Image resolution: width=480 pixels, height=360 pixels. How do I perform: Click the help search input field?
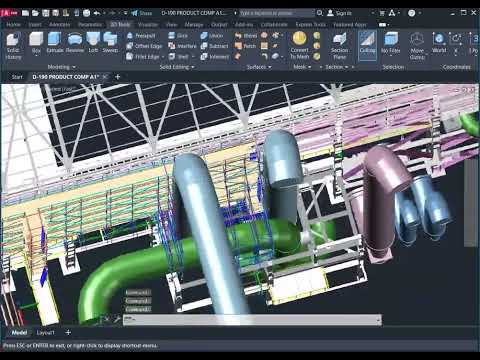click(277, 13)
